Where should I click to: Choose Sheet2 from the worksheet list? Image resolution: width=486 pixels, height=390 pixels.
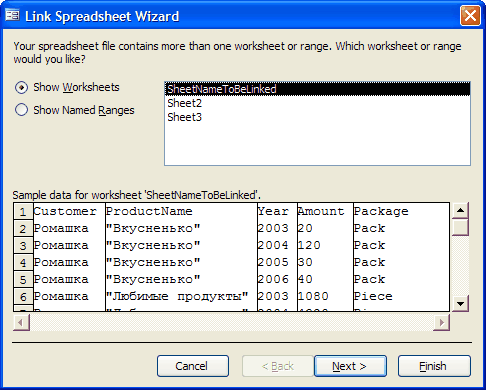click(x=317, y=103)
